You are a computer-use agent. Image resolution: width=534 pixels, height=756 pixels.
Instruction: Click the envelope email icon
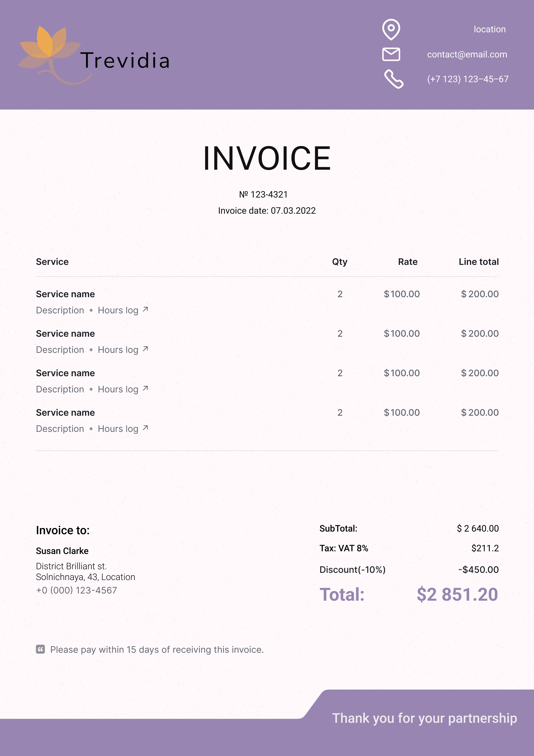(x=391, y=54)
